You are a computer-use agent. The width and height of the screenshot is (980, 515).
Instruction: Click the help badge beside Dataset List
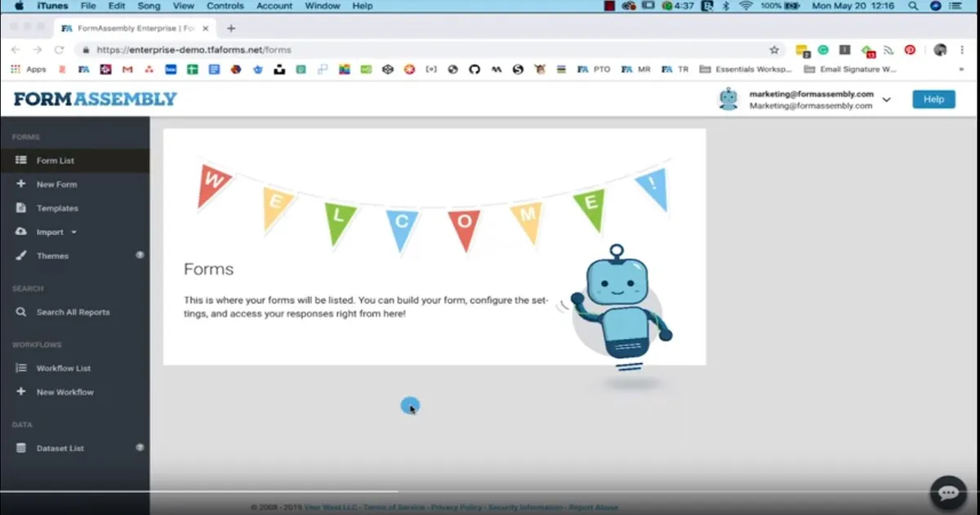click(140, 447)
